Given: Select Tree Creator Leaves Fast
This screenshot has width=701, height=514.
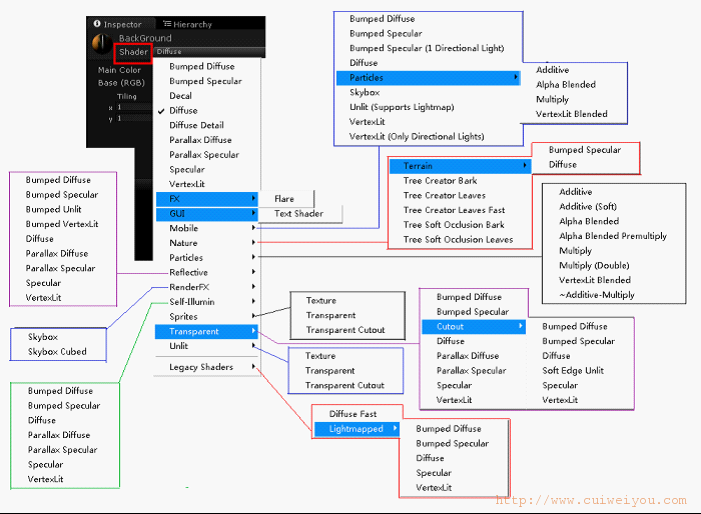Looking at the screenshot, I should [454, 211].
